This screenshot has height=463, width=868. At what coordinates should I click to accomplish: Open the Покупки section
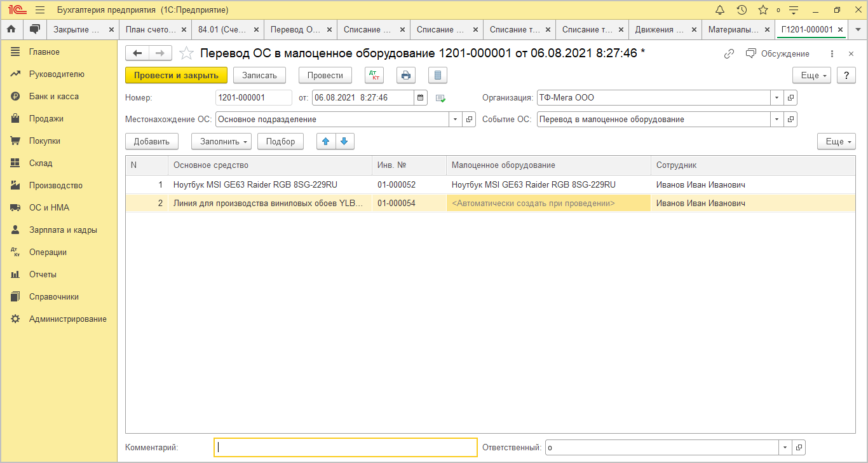coord(58,141)
